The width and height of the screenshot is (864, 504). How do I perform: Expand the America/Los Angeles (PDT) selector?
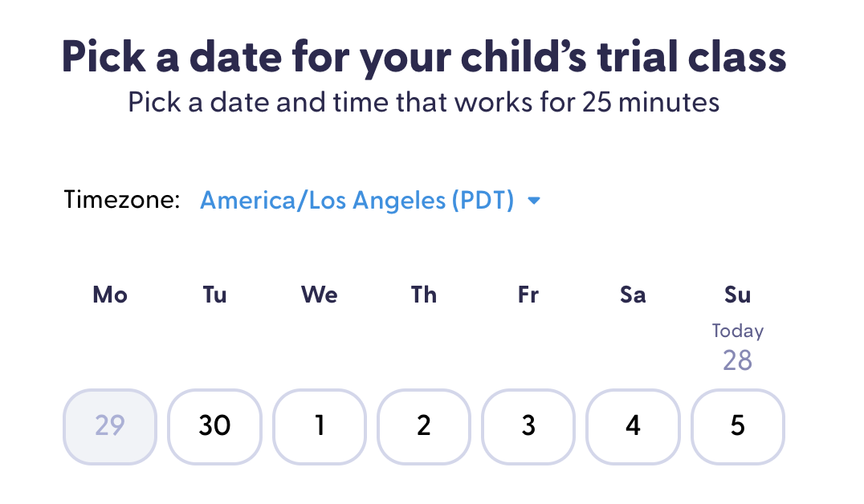(357, 201)
